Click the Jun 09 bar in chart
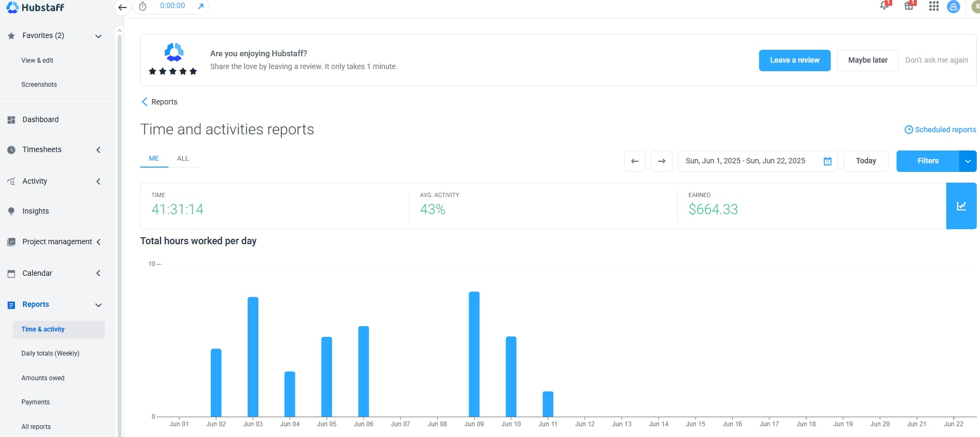 [x=474, y=353]
